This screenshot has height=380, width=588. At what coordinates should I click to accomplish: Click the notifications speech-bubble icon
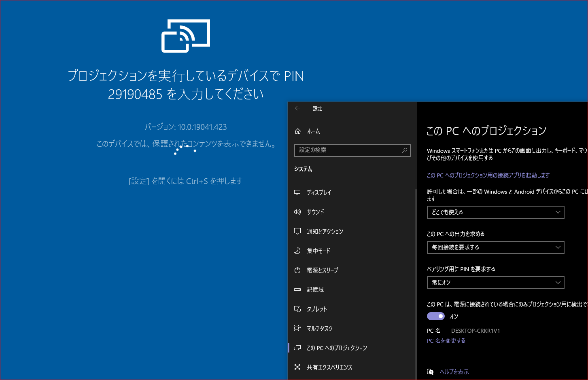pos(297,231)
